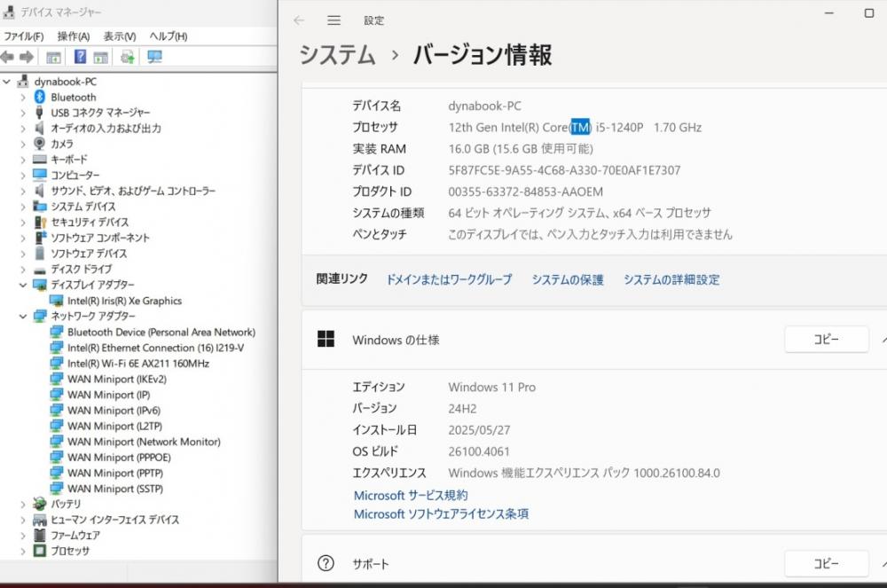The width and height of the screenshot is (887, 588).
Task: Collapse the ネットワーク アダプター category
Action: [23, 316]
